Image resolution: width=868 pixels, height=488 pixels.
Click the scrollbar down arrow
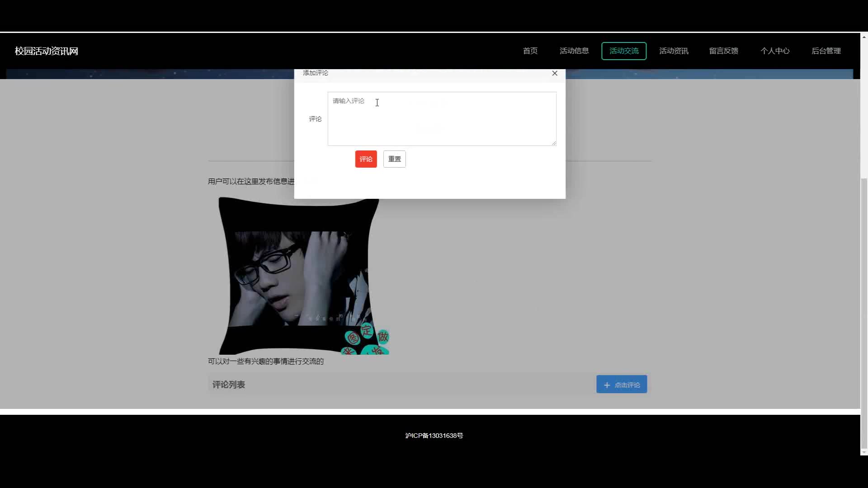tap(864, 452)
